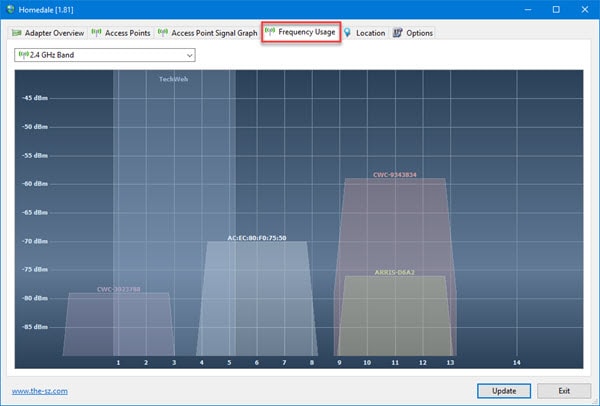Screen dimensions: 600x406
Task: Open the Options tab
Action: tap(413, 33)
